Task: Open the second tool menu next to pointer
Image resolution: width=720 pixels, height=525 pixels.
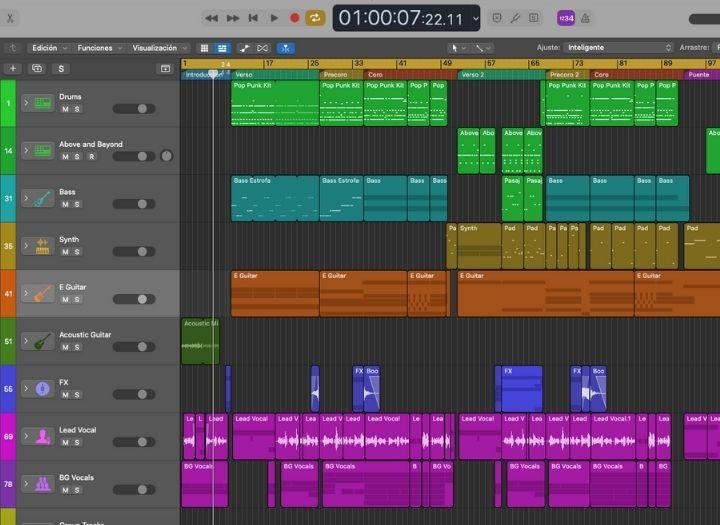Action: pyautogui.click(x=483, y=48)
